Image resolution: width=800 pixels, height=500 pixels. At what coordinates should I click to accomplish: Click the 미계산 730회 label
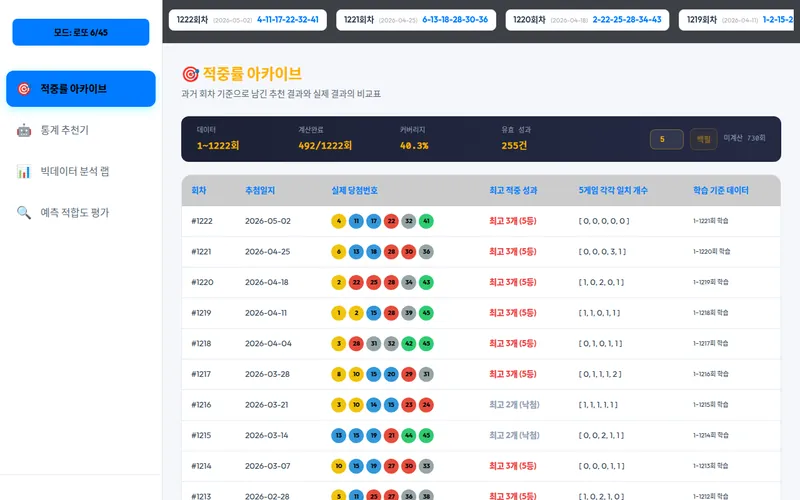pos(744,138)
